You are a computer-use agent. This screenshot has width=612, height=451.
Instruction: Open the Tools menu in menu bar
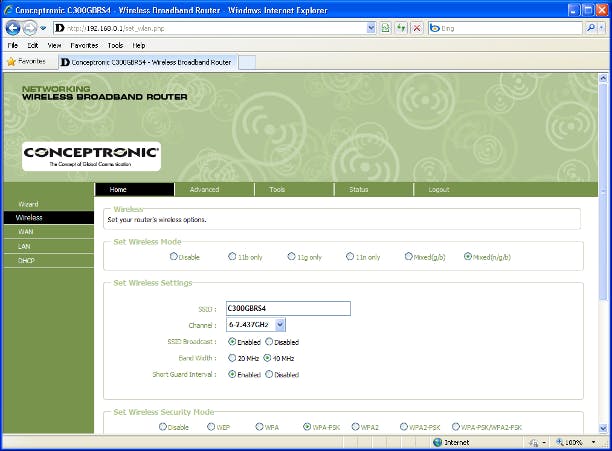pos(115,45)
